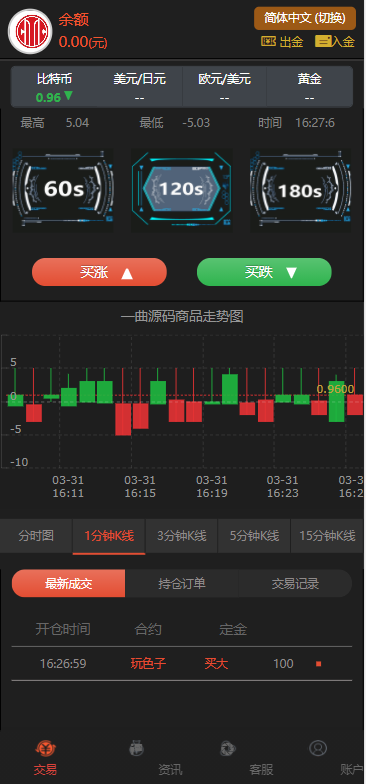Select the 120s duration option
The width and height of the screenshot is (366, 784).
click(182, 190)
